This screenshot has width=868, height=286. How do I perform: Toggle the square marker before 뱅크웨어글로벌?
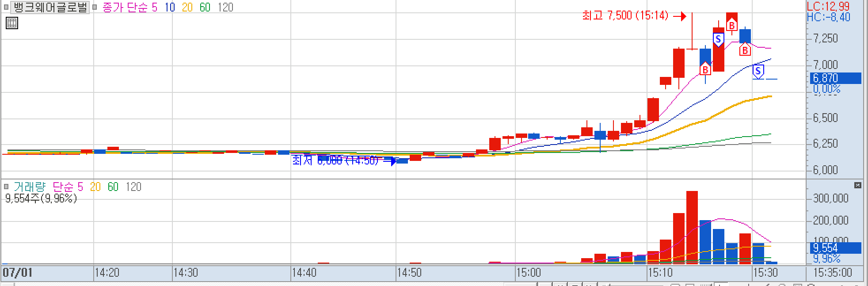pos(6,7)
